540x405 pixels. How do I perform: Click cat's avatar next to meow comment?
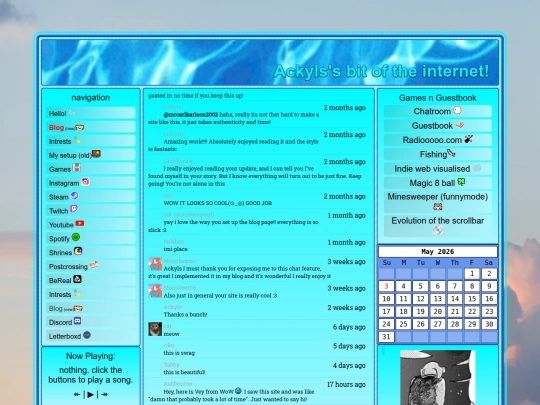click(x=155, y=329)
